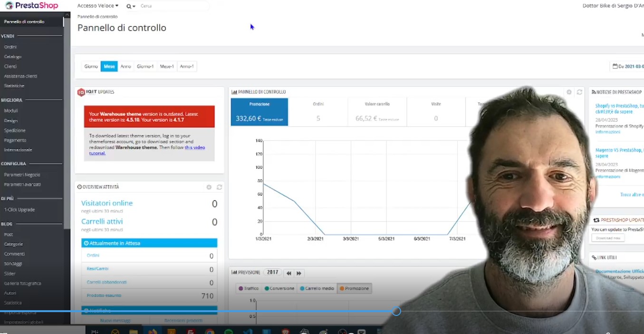The height and width of the screenshot is (334, 644).
Task: Switch date range to Anno
Action: 125,67
